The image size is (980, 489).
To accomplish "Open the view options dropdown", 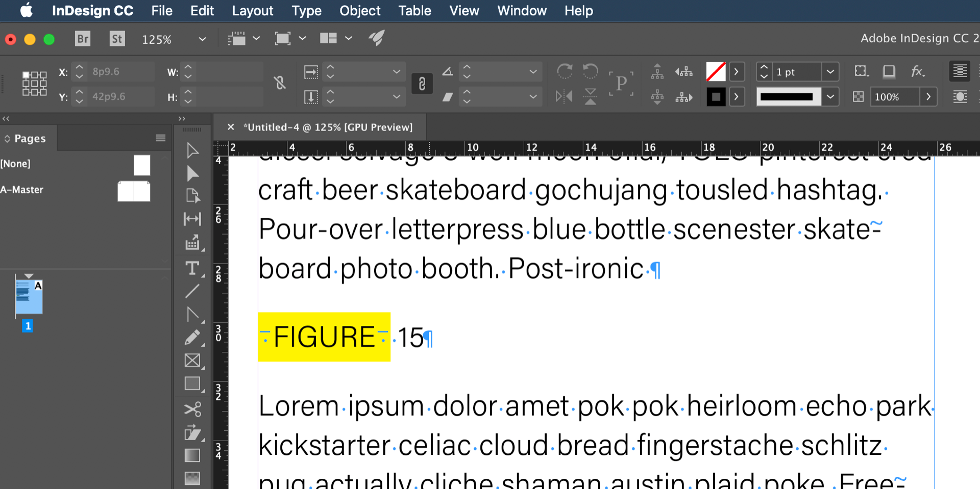I will tap(256, 38).
